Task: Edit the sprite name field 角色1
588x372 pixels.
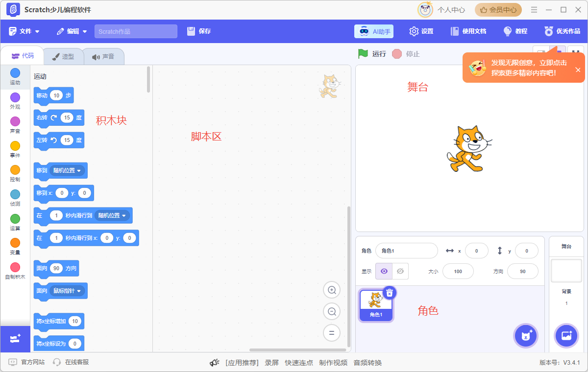Action: [407, 251]
